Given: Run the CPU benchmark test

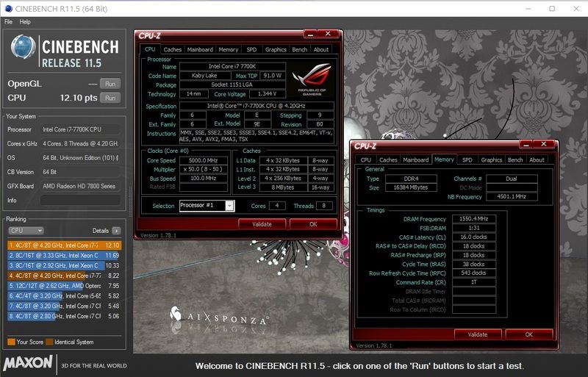Looking at the screenshot, I should (110, 98).
